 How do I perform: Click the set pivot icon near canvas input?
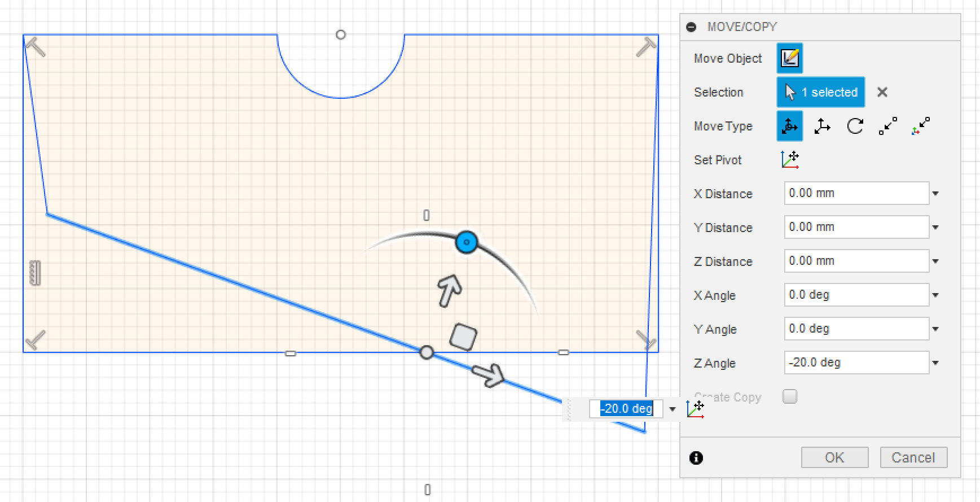tap(696, 409)
